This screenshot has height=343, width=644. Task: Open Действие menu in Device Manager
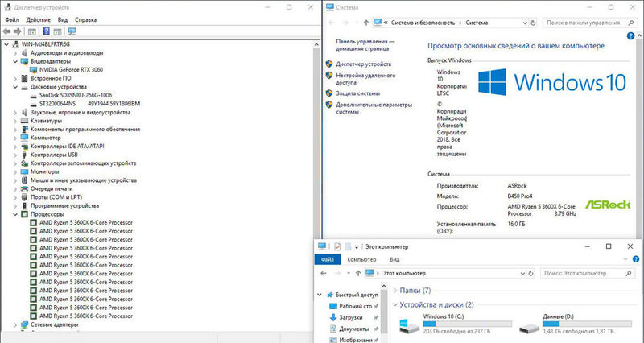click(x=38, y=19)
